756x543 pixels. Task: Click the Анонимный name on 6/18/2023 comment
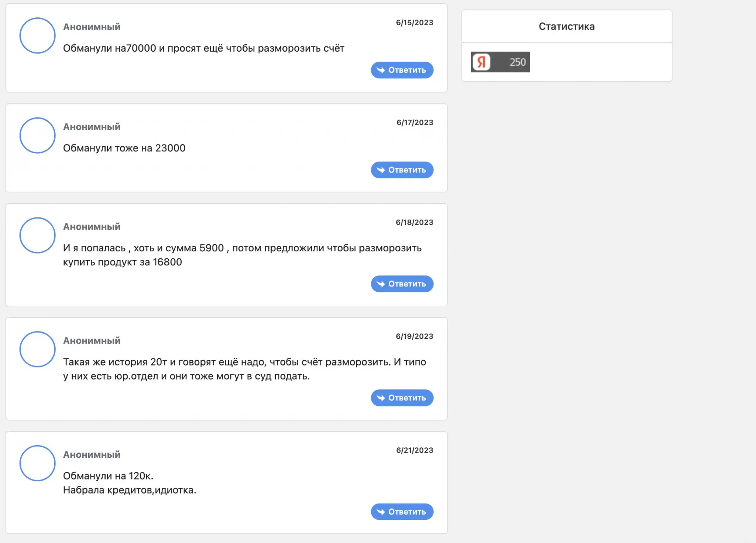(92, 227)
